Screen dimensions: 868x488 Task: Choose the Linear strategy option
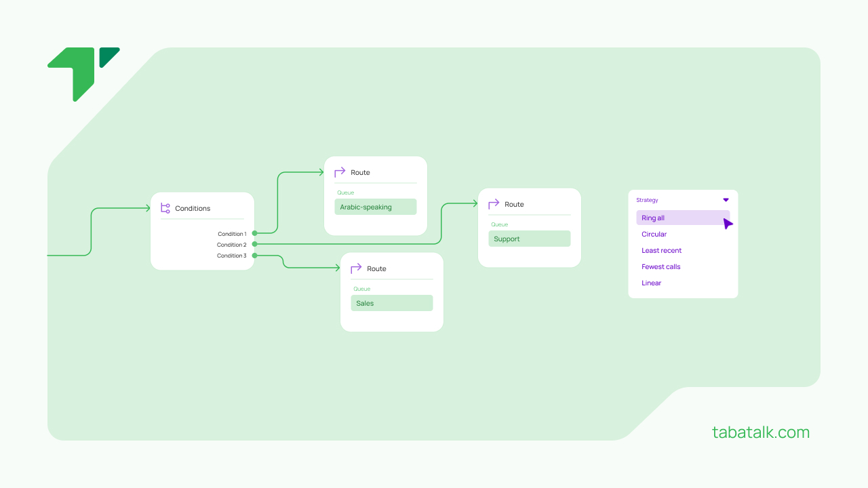(x=652, y=283)
